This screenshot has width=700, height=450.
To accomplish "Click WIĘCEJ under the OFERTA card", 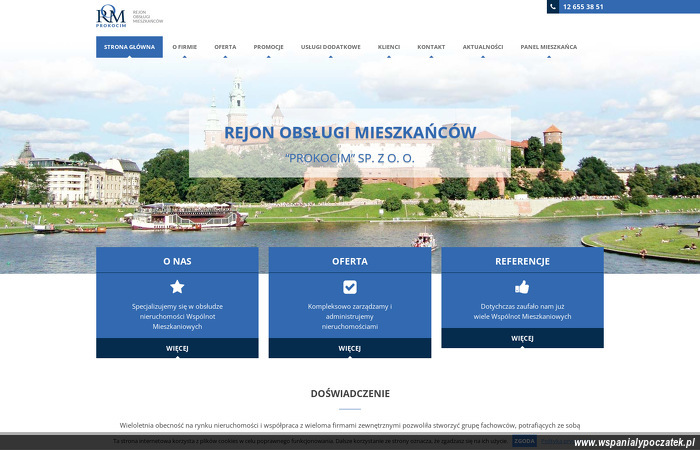I will tap(350, 348).
